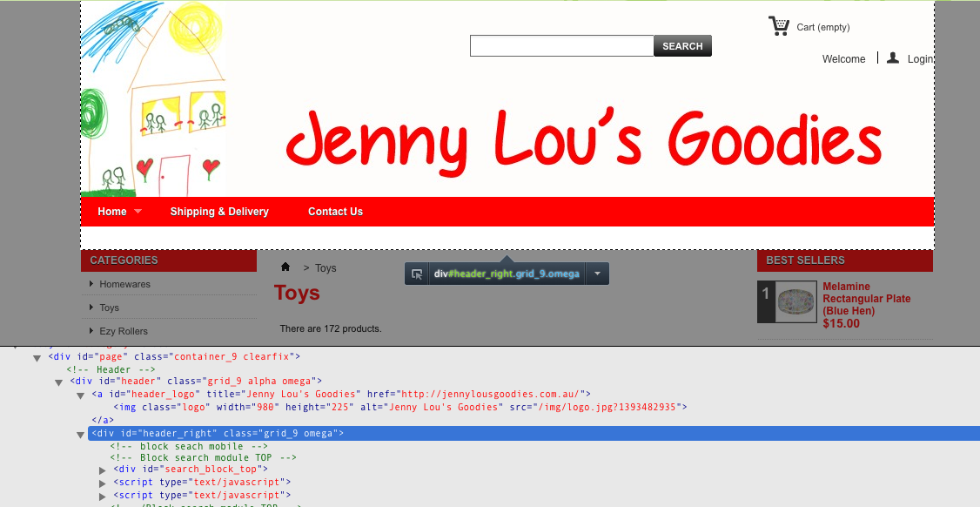
Task: Collapse the div id="page" node
Action: point(37,357)
